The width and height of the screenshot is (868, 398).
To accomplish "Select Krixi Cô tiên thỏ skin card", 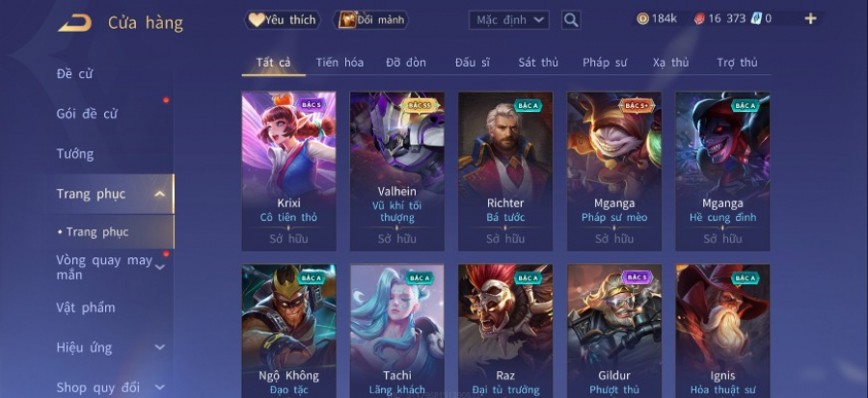I will [288, 172].
